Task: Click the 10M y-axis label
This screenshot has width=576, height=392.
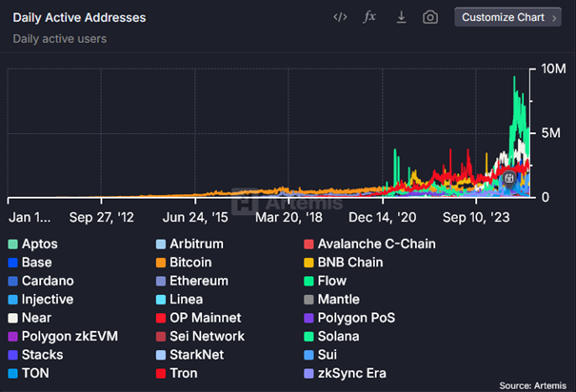Action: (553, 69)
